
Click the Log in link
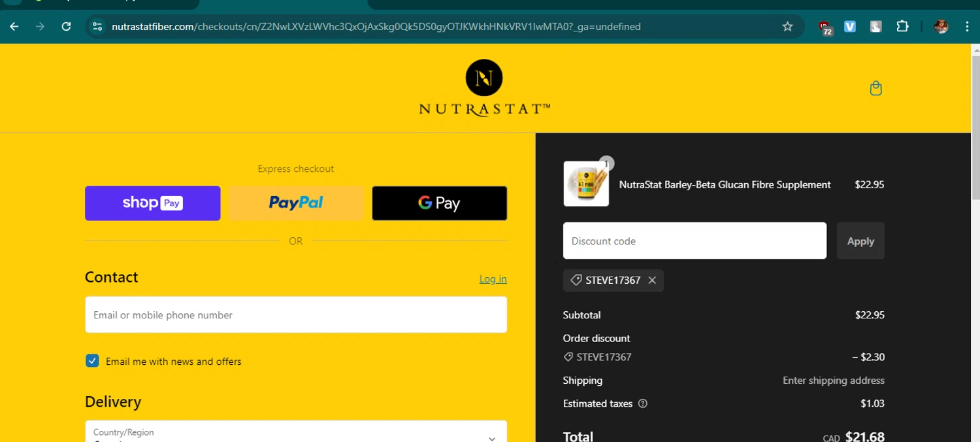[493, 279]
